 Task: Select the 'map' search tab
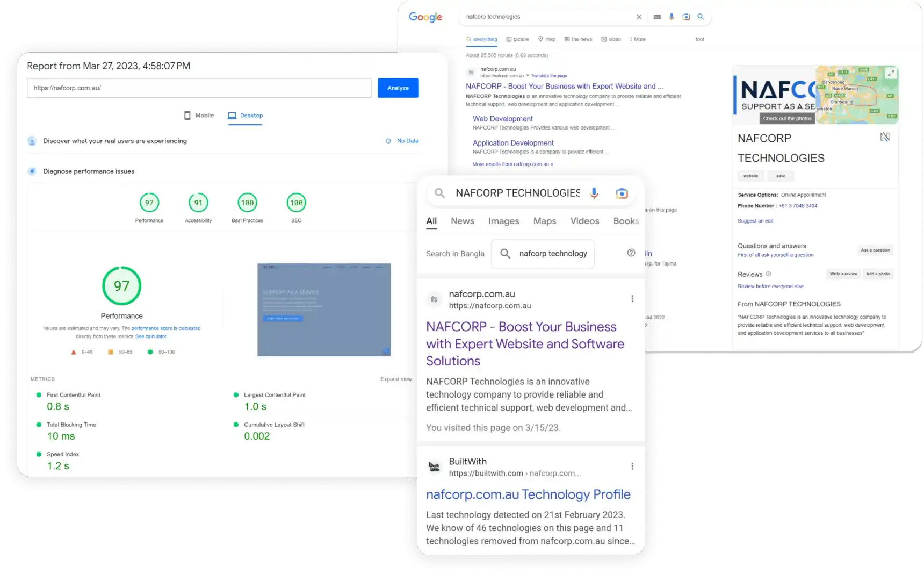coord(547,39)
